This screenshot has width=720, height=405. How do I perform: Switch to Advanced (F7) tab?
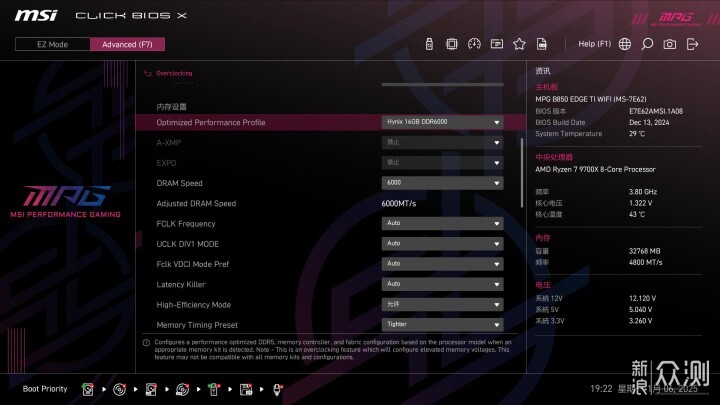[x=127, y=44]
